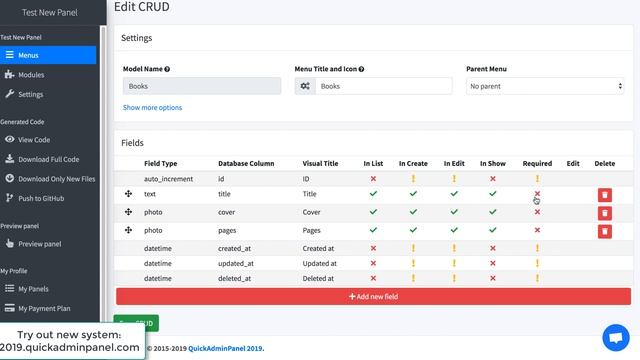Open My Payment Plan
The height and width of the screenshot is (360, 640).
(x=44, y=308)
